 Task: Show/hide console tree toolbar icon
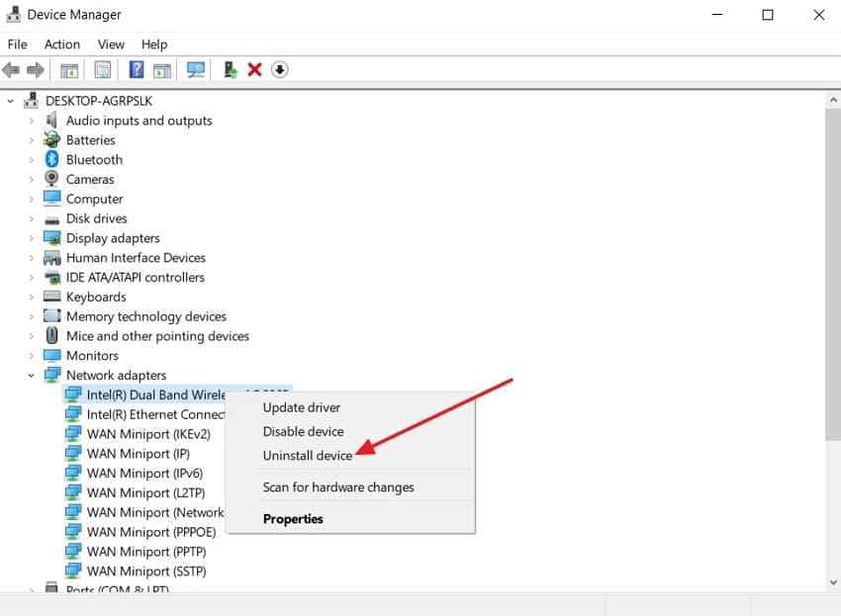[69, 69]
